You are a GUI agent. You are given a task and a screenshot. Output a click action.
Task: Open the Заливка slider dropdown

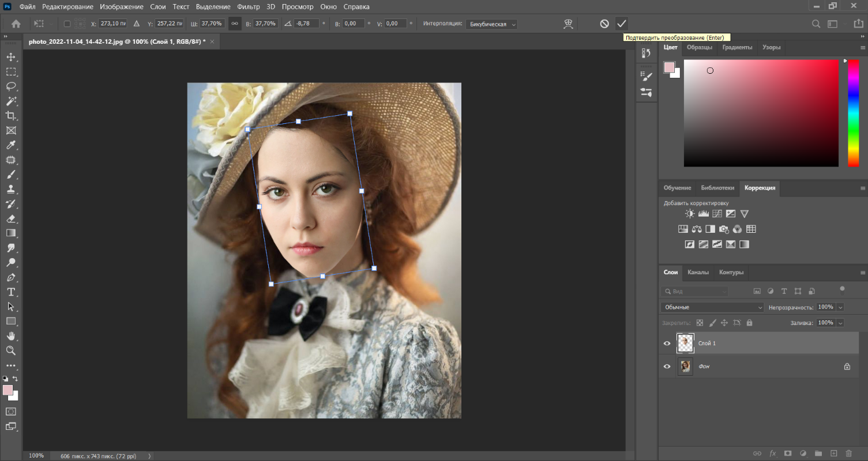click(840, 323)
